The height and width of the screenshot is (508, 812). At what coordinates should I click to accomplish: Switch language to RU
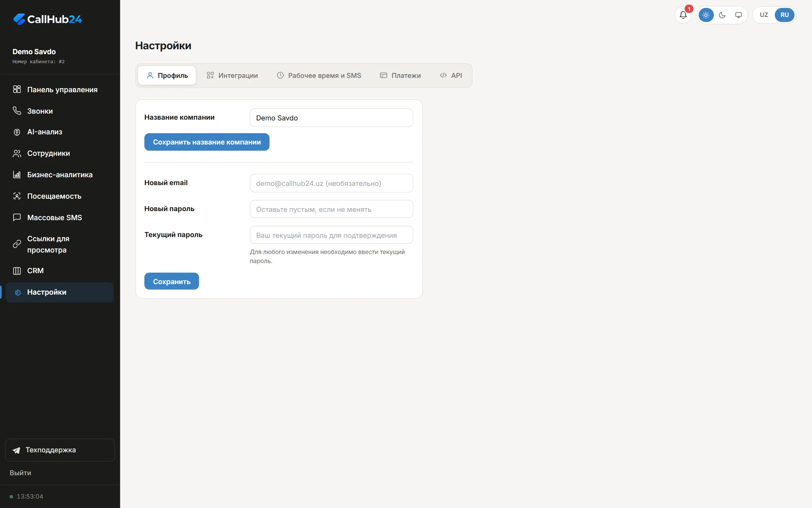[785, 15]
